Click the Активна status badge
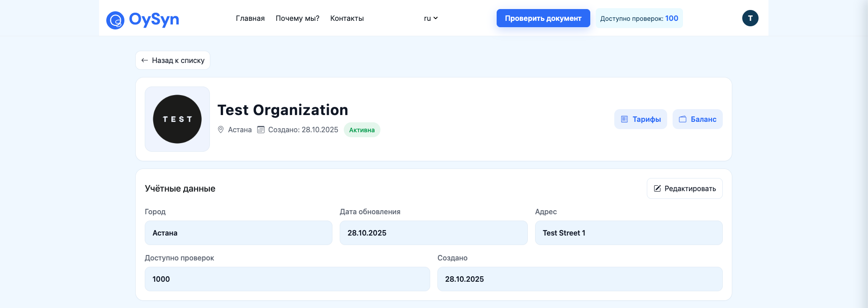 pos(362,130)
